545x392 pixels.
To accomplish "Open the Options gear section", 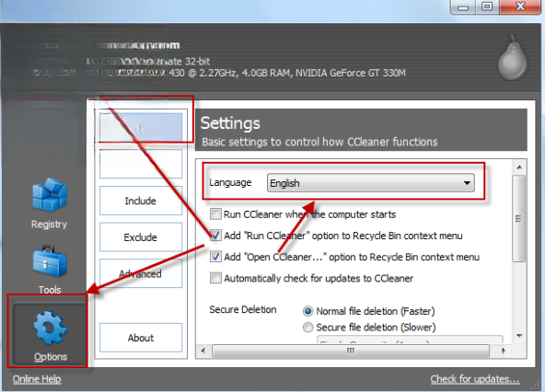I will click(x=50, y=336).
